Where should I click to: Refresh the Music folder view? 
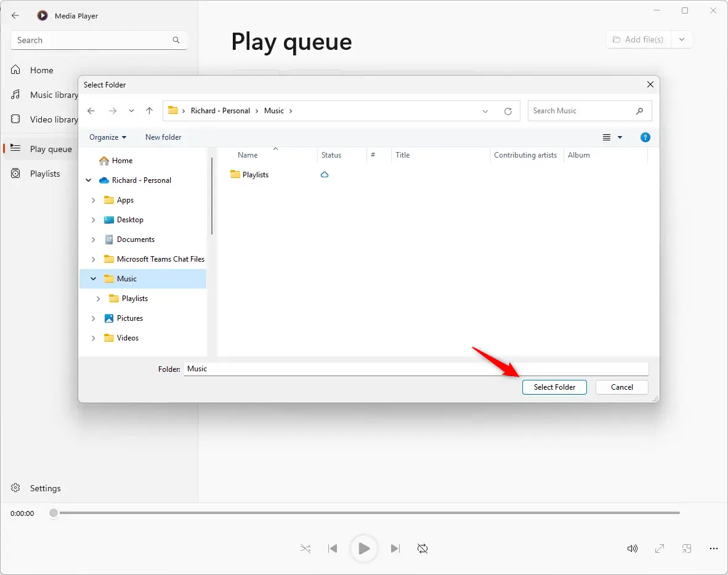(508, 111)
